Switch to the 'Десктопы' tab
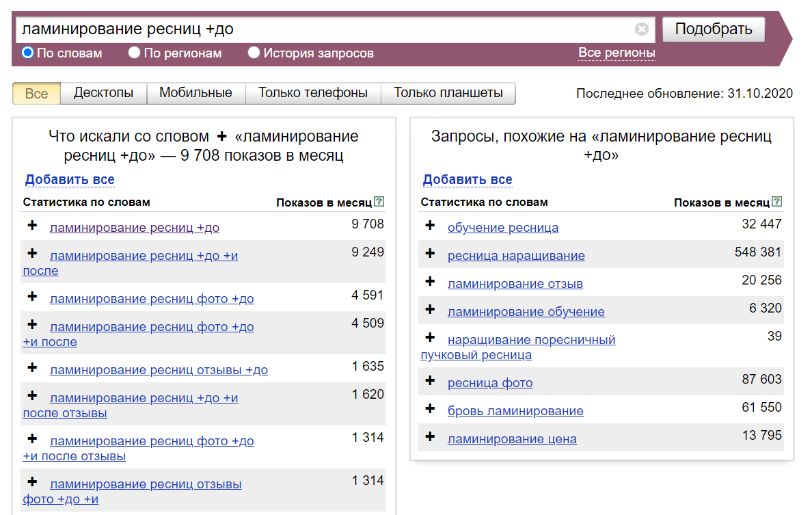This screenshot has height=515, width=812. pos(104,93)
